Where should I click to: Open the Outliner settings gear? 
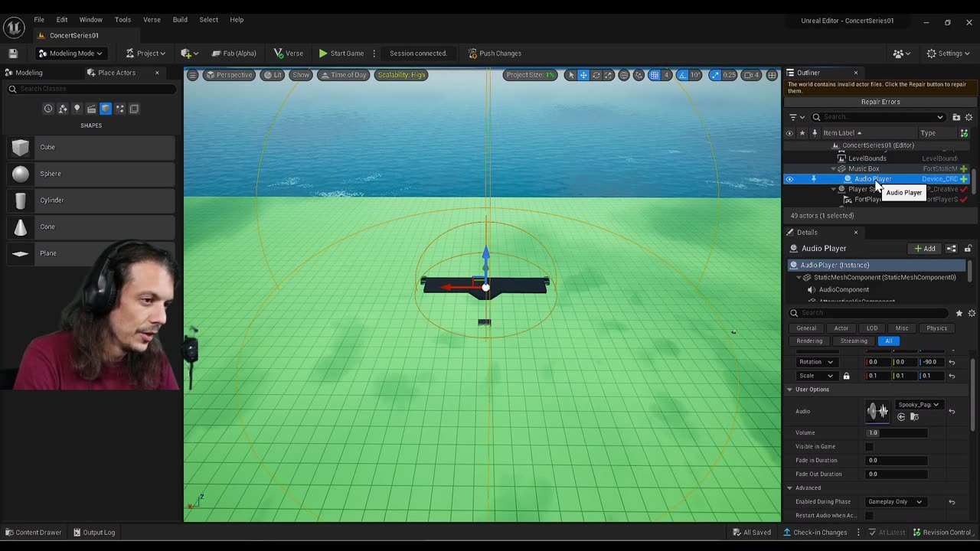[x=969, y=117]
